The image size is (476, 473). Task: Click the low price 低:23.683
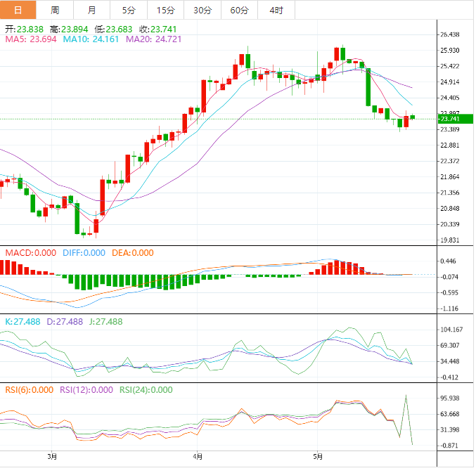(113, 30)
